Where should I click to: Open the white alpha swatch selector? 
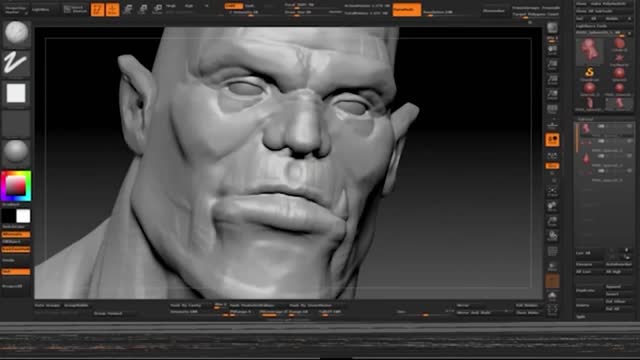(x=16, y=93)
